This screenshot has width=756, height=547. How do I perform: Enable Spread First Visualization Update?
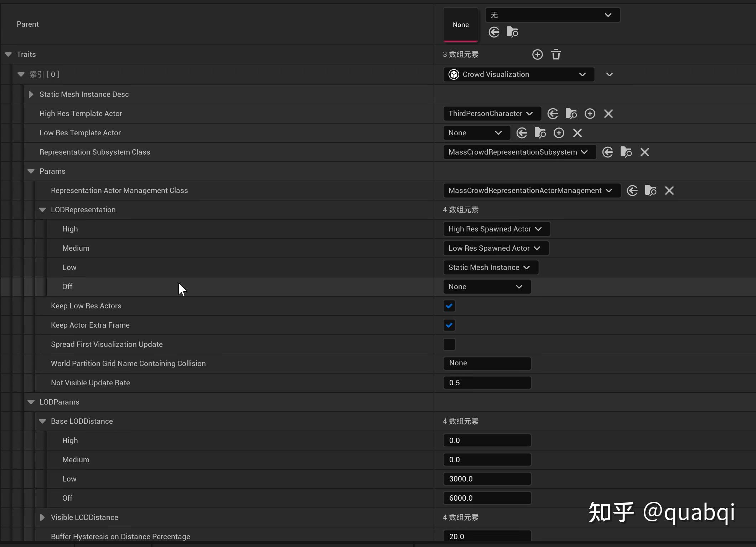click(x=449, y=344)
